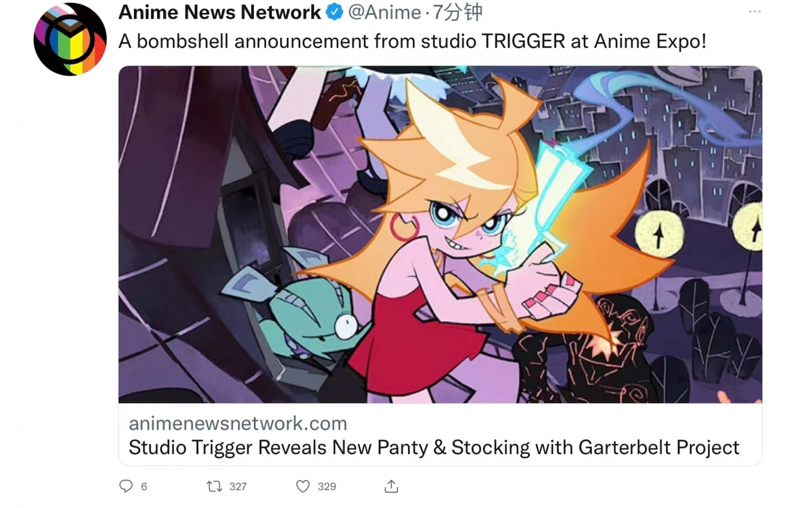Screen dimensions: 812x508
Task: Open Anime News Network's rainbow avatar
Action: tap(70, 39)
